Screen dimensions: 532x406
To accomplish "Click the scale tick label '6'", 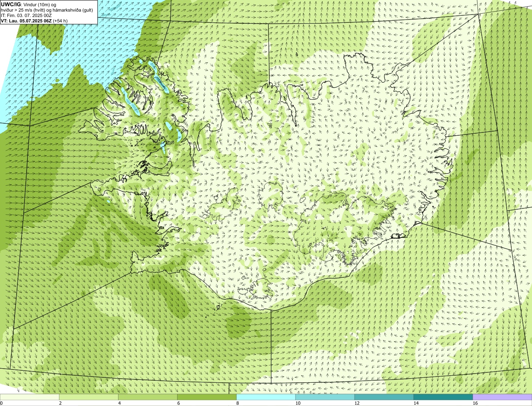I will (x=178, y=403).
